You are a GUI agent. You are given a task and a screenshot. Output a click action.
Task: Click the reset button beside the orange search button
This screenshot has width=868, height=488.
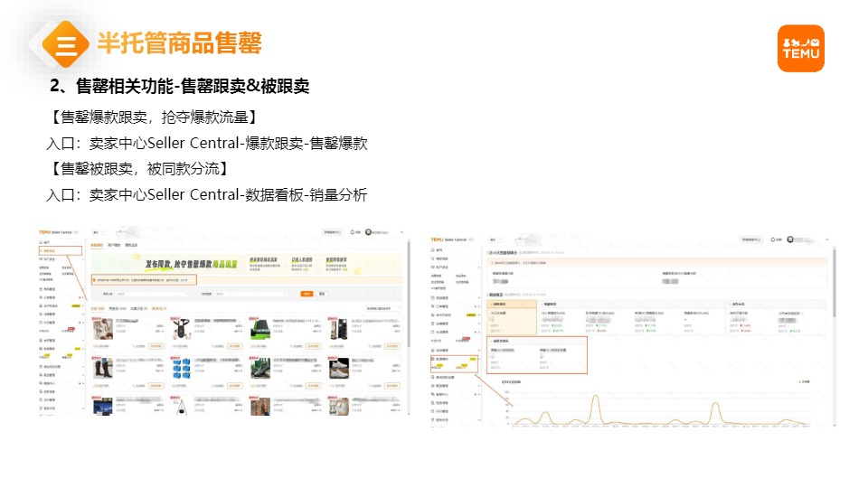coord(321,294)
